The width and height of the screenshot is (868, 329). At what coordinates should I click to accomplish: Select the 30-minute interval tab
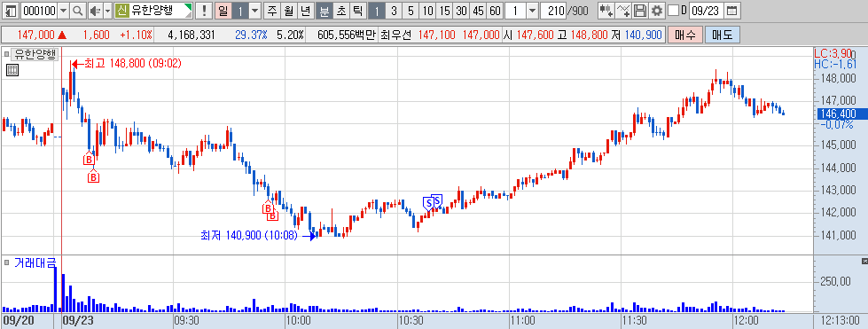tap(461, 11)
